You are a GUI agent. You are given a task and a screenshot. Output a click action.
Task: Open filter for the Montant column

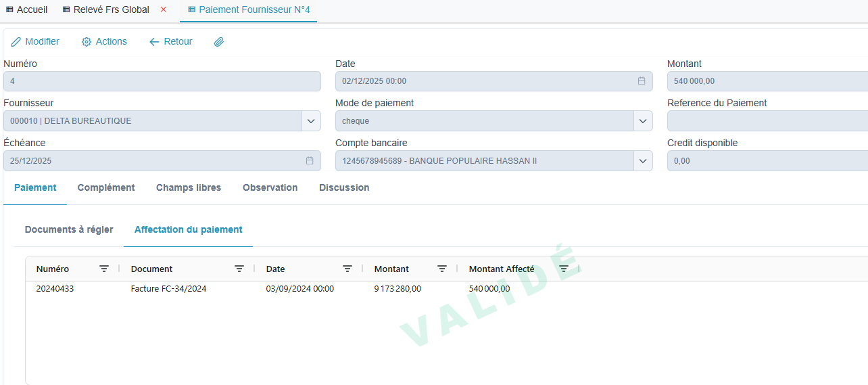442,269
